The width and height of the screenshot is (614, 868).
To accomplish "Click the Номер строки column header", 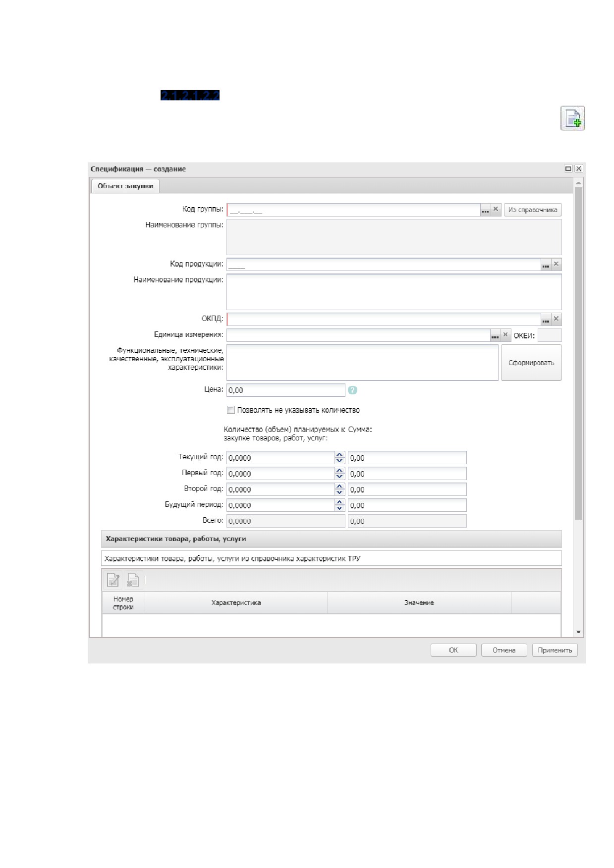I will tap(123, 603).
